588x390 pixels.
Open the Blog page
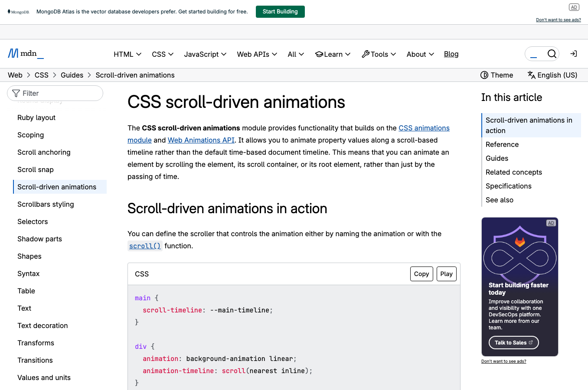point(451,54)
